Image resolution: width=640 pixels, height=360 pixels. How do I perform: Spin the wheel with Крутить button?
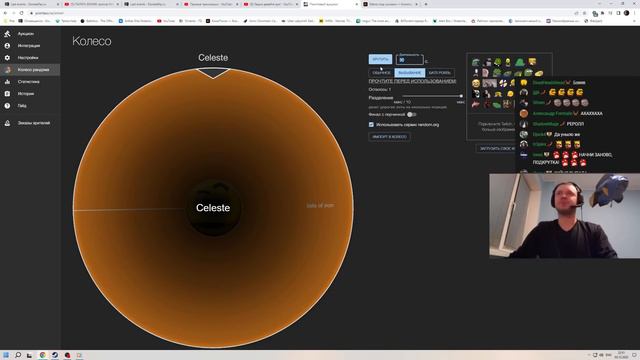point(380,60)
